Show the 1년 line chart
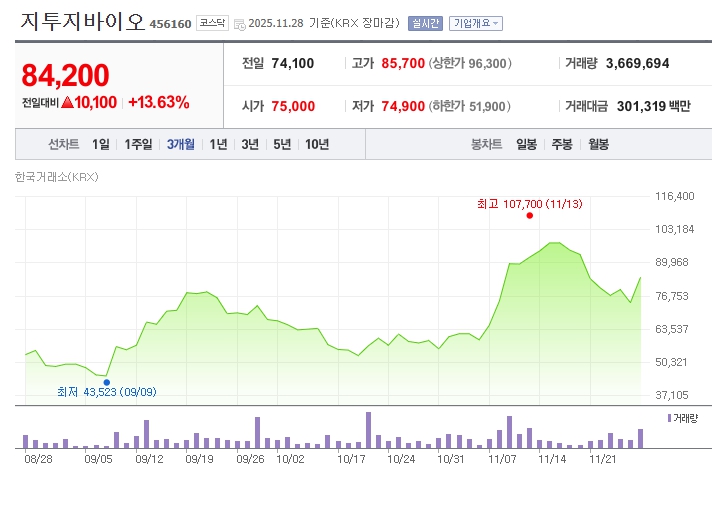 (x=218, y=144)
